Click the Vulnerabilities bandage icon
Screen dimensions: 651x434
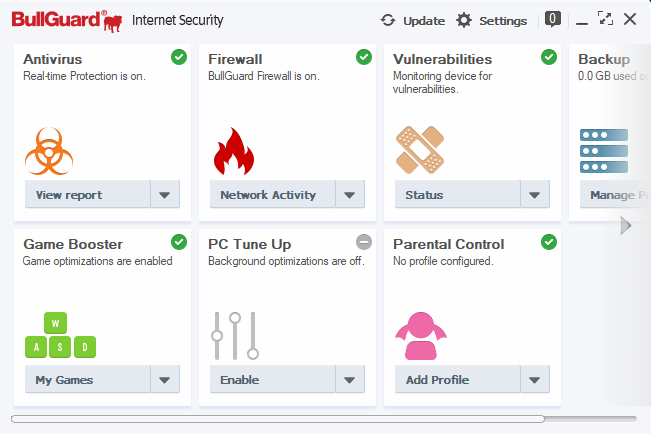pyautogui.click(x=419, y=150)
